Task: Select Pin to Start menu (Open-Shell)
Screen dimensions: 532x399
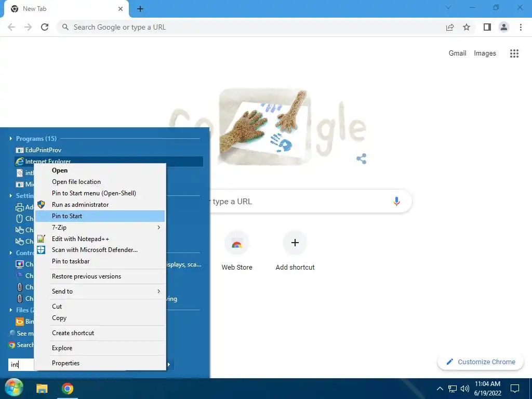Action: pos(100,193)
